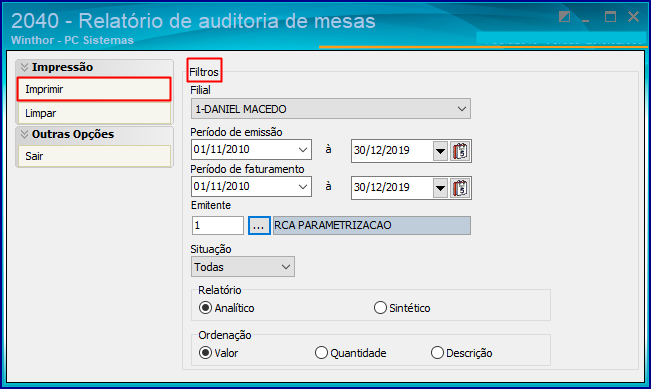Click the Período de emissão label

click(236, 132)
